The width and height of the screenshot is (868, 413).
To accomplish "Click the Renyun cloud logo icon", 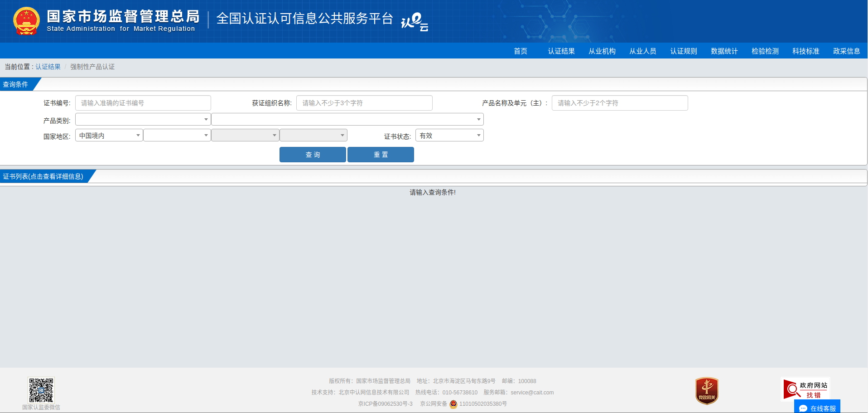I will (415, 21).
